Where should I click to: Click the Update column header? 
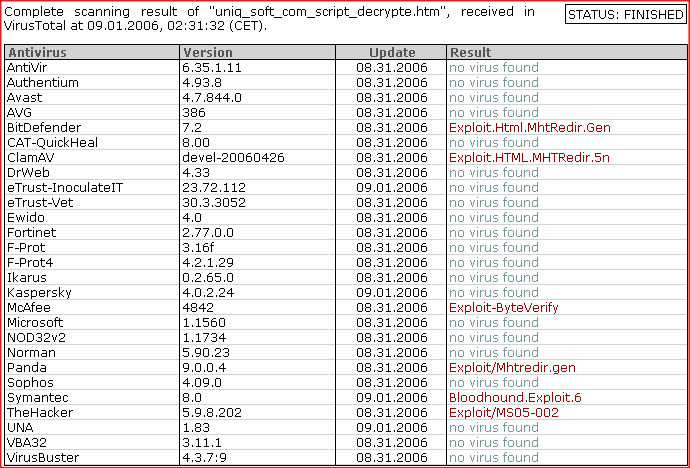tap(392, 52)
